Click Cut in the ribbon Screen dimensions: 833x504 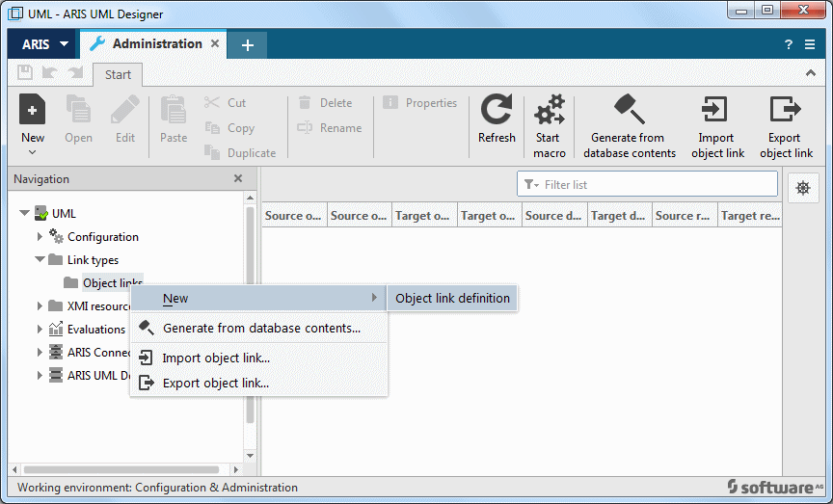click(226, 102)
